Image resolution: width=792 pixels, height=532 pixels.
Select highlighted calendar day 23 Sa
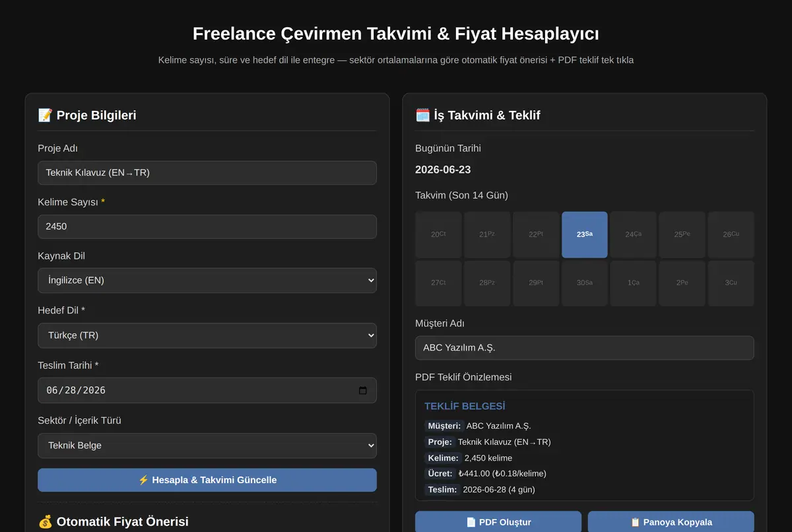585,234
